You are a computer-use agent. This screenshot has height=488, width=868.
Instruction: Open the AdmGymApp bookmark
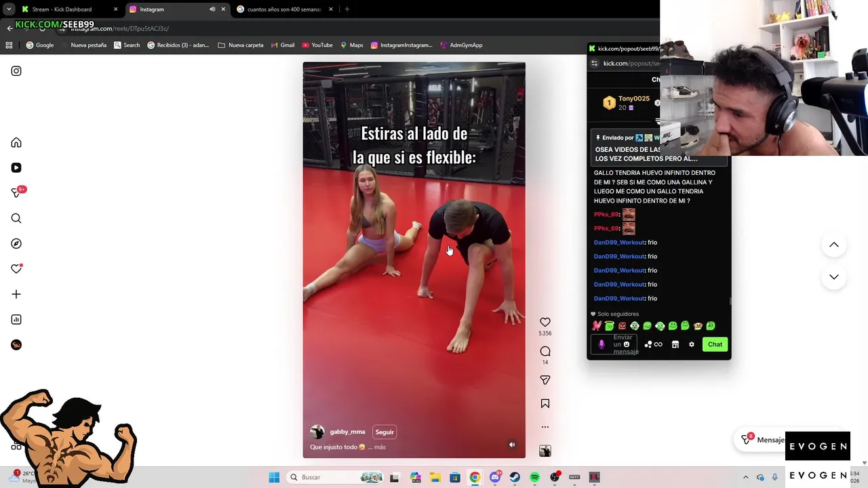[x=461, y=45]
